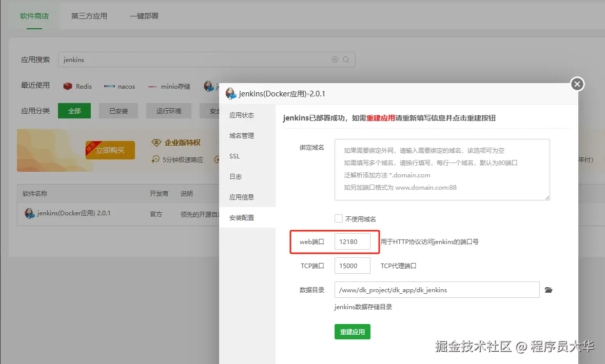This screenshot has width=605, height=364.
Task: Click the 软件名称 column header
Action: [35, 193]
